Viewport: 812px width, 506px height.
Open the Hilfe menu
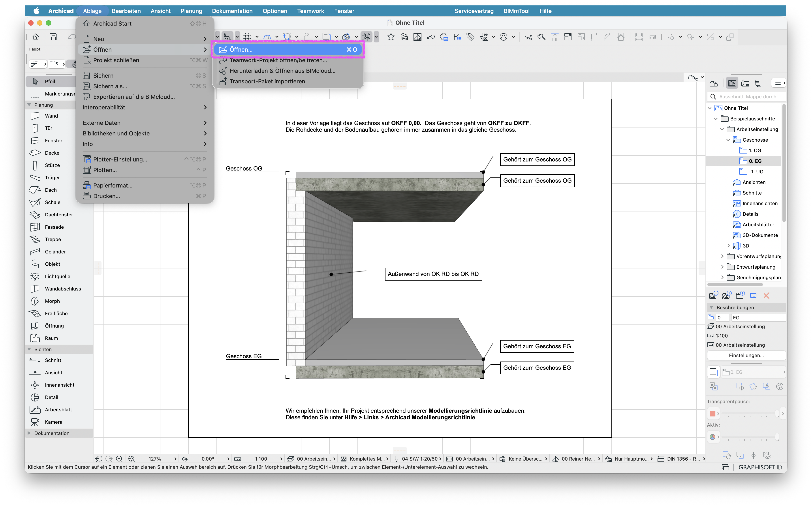point(545,11)
